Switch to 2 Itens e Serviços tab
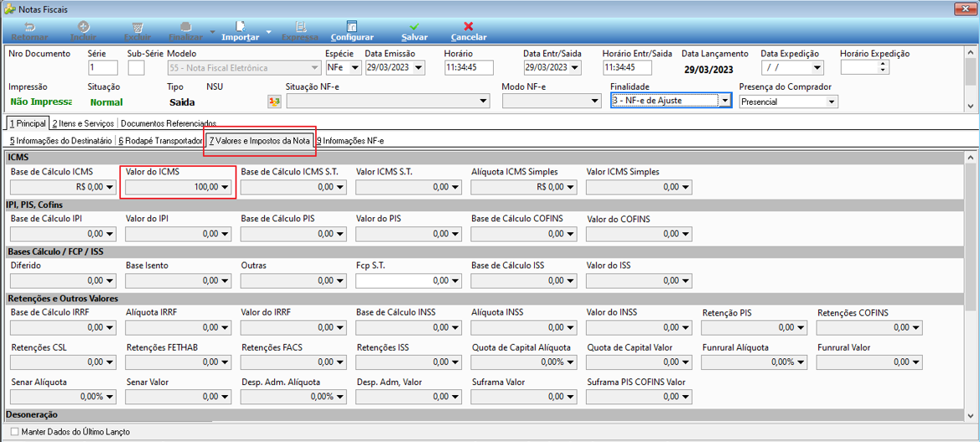Image resolution: width=980 pixels, height=442 pixels. [x=82, y=123]
